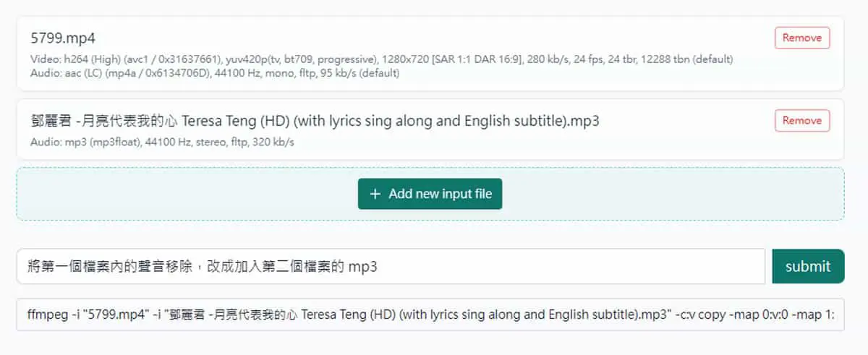Viewport: 868px width, 355px height.
Task: Submit the prompt with the submit button
Action: coord(808,266)
